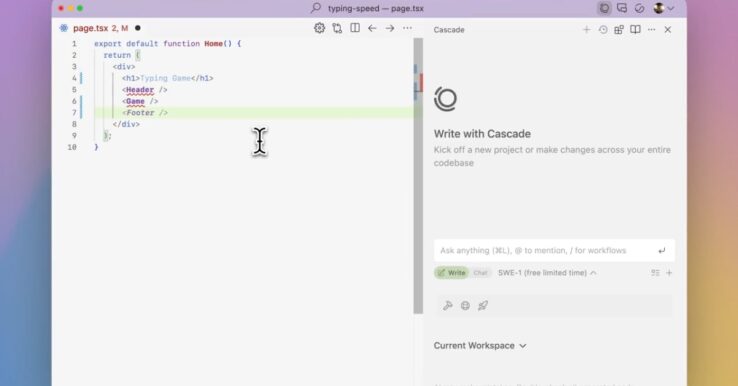The width and height of the screenshot is (738, 386).
Task: Click the return statement line
Action: [x=121, y=55]
